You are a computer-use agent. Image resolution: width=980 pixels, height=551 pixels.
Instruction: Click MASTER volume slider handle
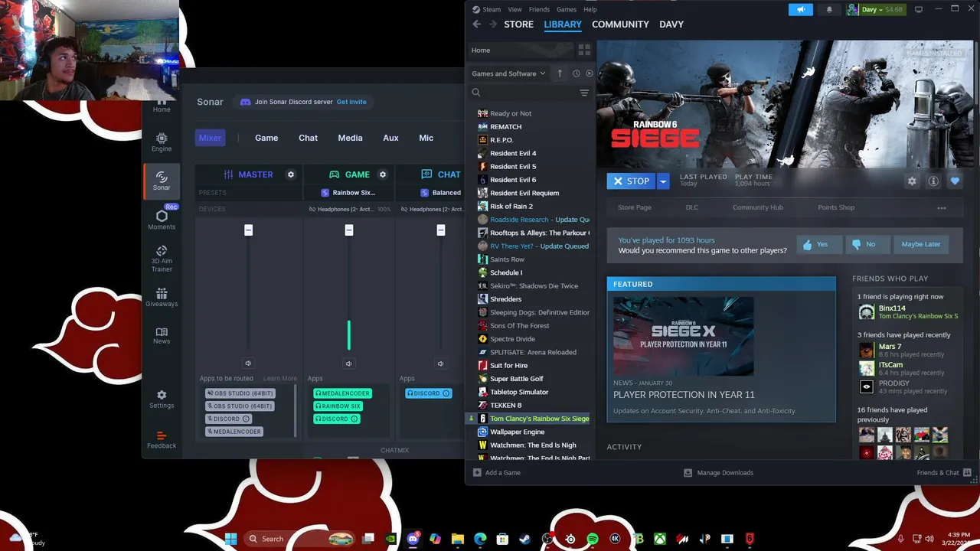tap(248, 230)
